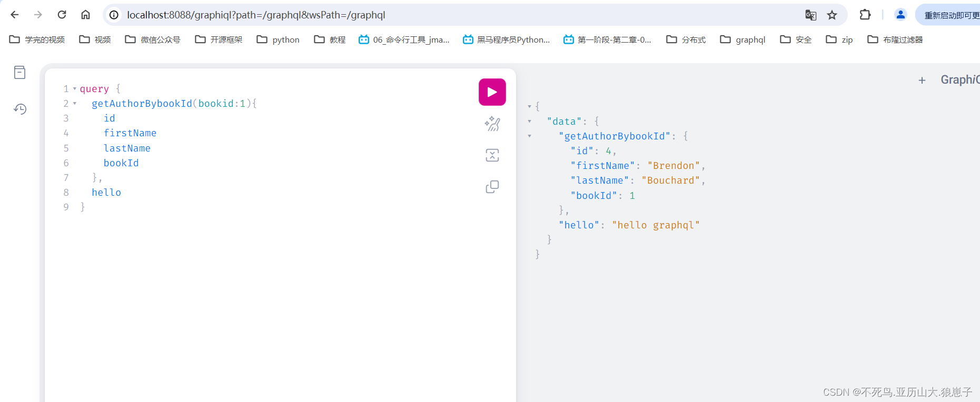Open the python bookmark folder
980x402 pixels.
coord(278,39)
